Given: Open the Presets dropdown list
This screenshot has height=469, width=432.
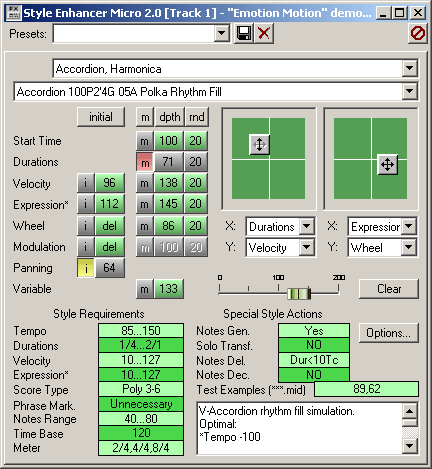Looking at the screenshot, I should 221,34.
